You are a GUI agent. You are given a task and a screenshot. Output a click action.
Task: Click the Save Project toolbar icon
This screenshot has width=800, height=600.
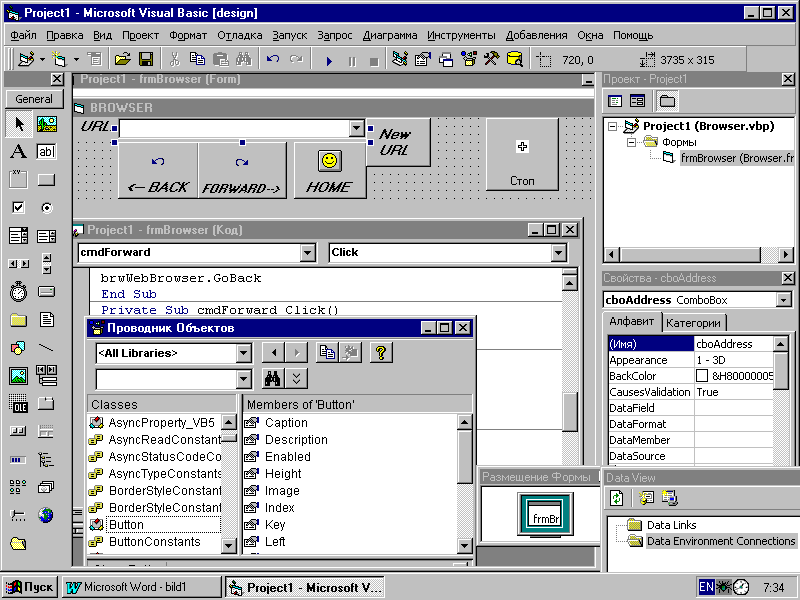coord(146,60)
